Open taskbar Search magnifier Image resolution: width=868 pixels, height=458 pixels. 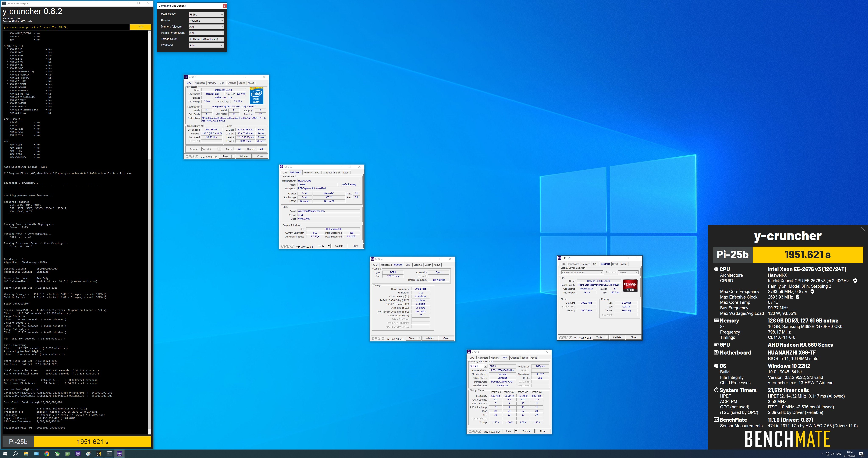tap(15, 454)
